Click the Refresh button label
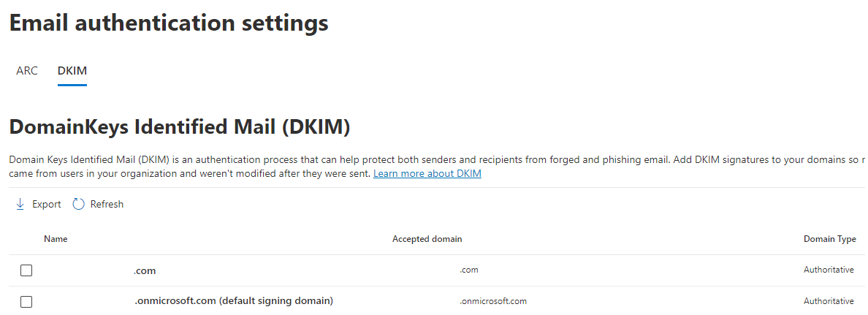The width and height of the screenshot is (868, 315). [x=107, y=205]
